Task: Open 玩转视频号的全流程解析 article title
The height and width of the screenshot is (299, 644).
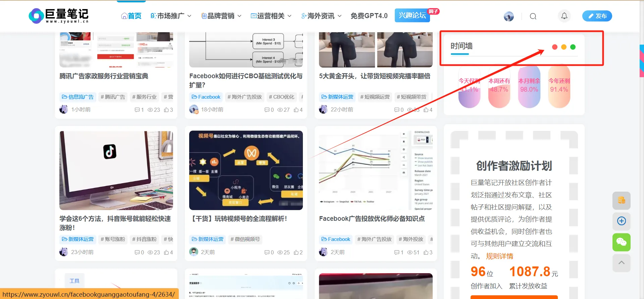Action: (238, 219)
